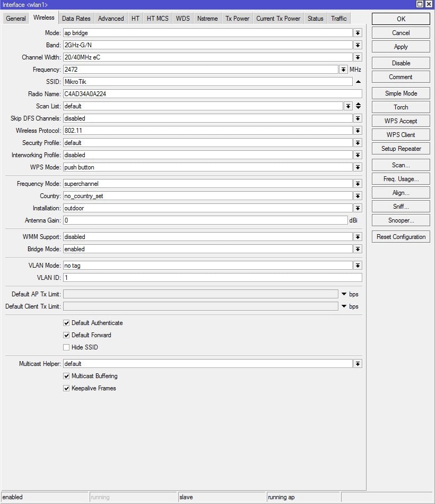Switch to the Data Rates tab
Viewport: 435px width, 504px height.
click(76, 18)
